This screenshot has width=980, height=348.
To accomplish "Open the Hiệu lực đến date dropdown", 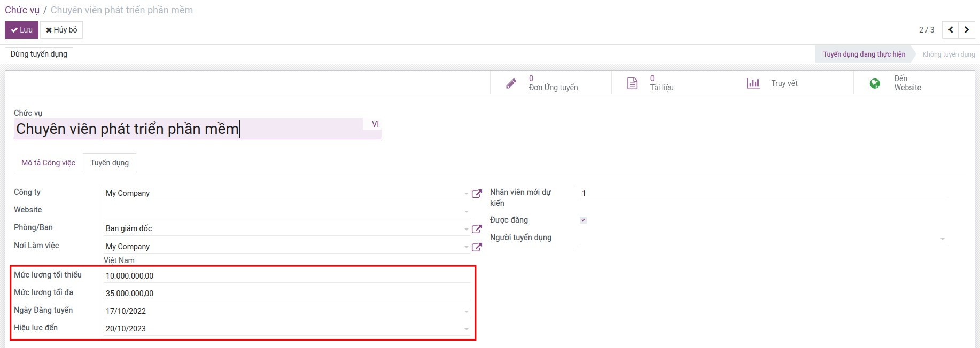I will tap(466, 329).
